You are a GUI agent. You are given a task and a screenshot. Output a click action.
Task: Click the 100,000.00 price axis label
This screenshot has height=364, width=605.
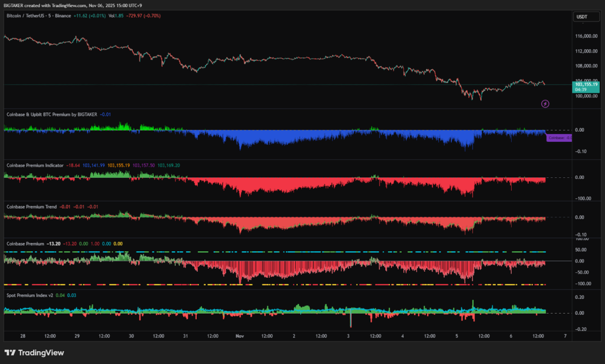[x=586, y=96]
